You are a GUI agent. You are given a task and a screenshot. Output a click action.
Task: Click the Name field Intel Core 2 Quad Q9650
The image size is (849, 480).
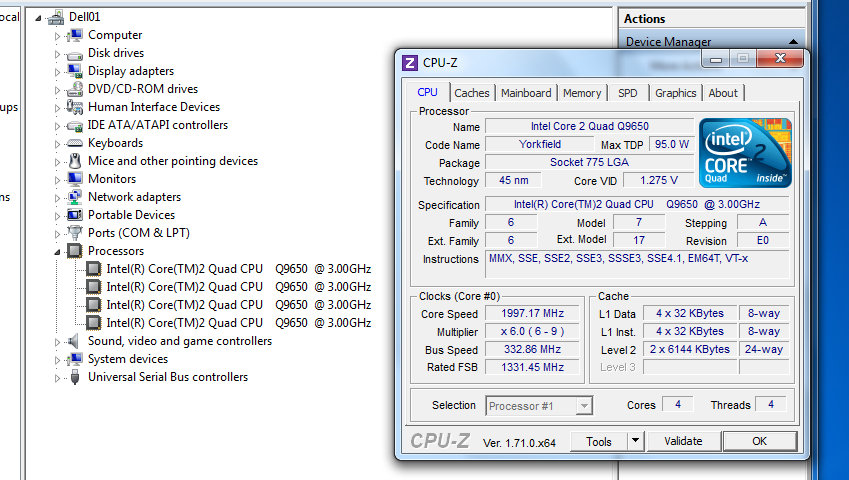[x=590, y=126]
